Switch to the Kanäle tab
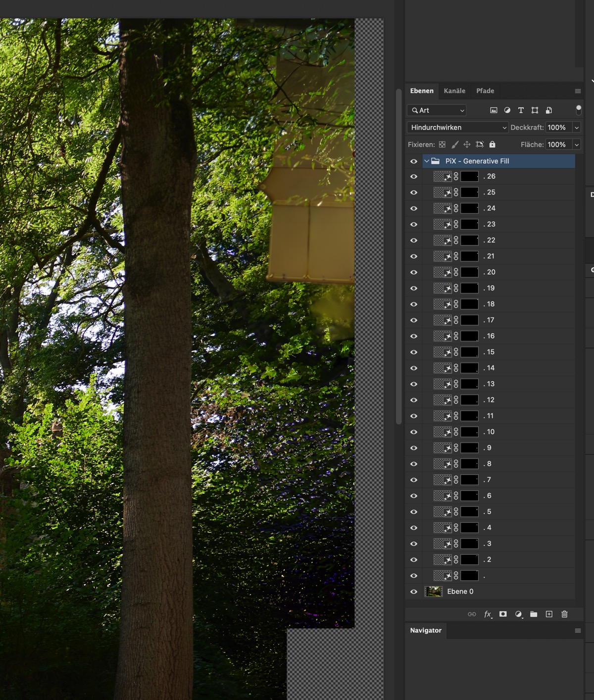This screenshot has width=594, height=700. point(454,91)
